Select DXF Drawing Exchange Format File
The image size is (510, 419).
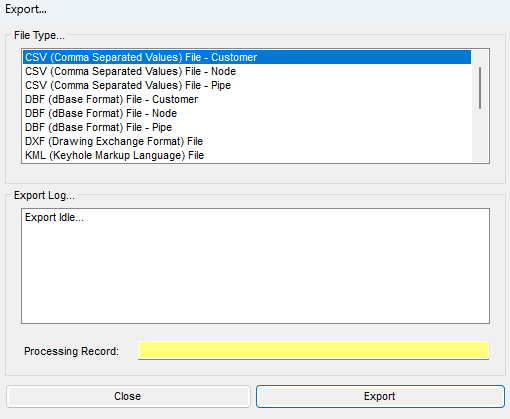coord(247,141)
